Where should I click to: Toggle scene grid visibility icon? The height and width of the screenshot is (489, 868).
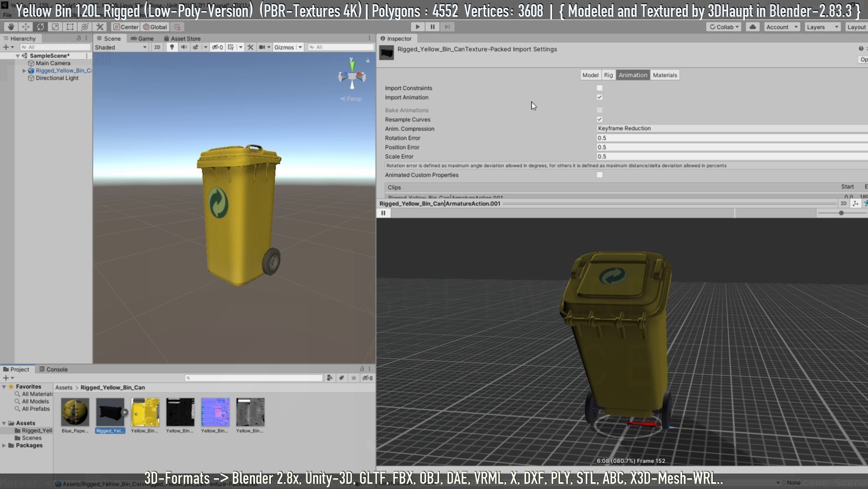click(x=231, y=47)
